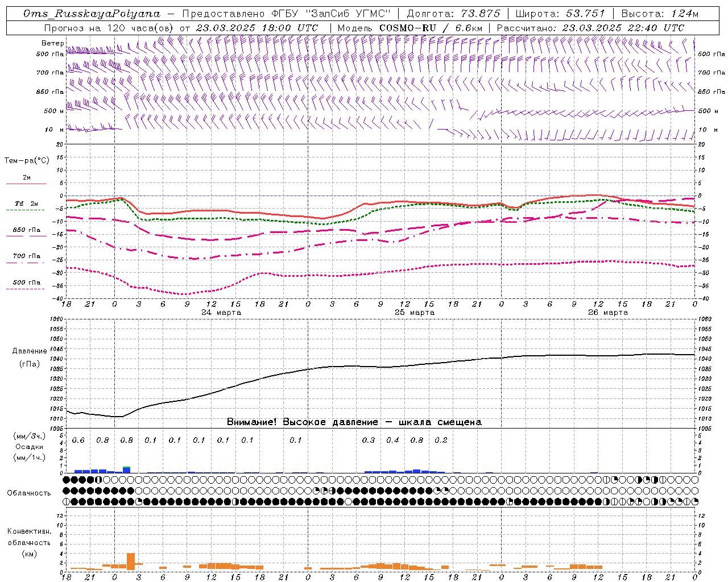Click the (мм/3ч.) precipitation unit label

(29, 436)
